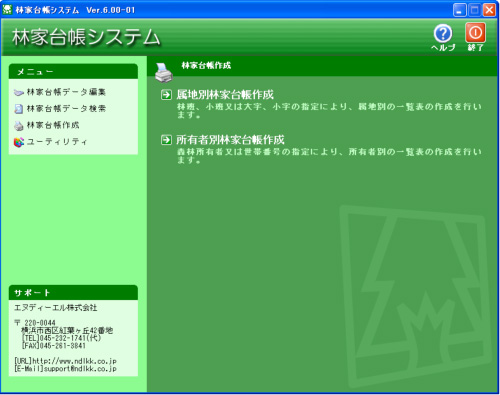This screenshot has height=395, width=500.
Task: Open 林家台帳データ編集 from the menu
Action: pyautogui.click(x=66, y=92)
